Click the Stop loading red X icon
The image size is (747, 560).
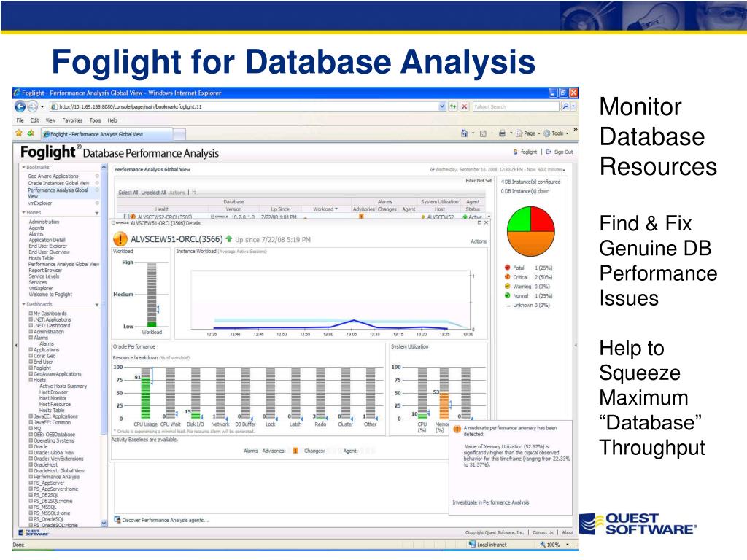coord(465,106)
